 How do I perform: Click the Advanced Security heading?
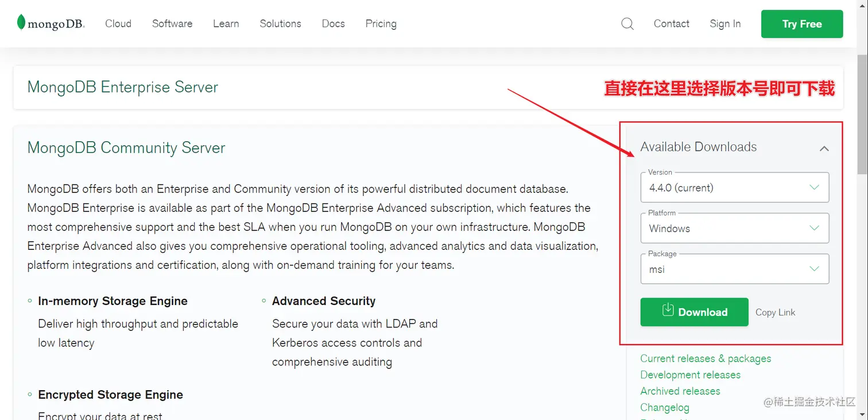coord(324,301)
